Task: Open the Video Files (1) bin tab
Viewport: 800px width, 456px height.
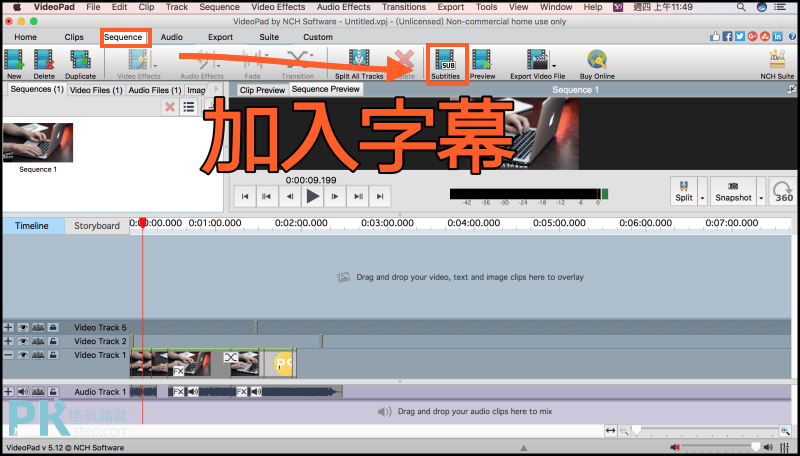Action: click(x=96, y=90)
